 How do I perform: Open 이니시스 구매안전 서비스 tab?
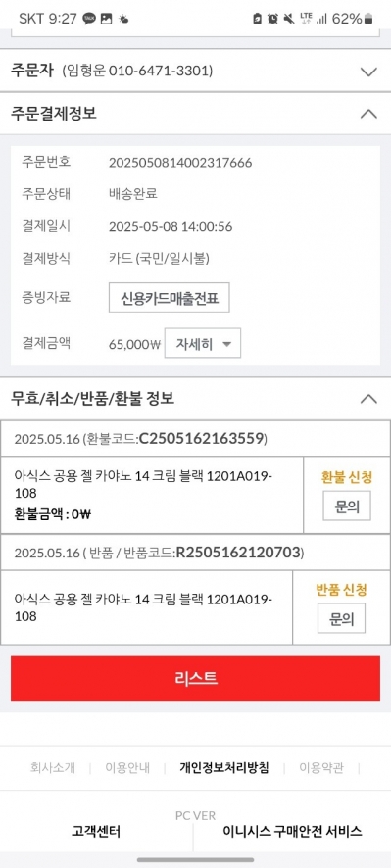[292, 831]
